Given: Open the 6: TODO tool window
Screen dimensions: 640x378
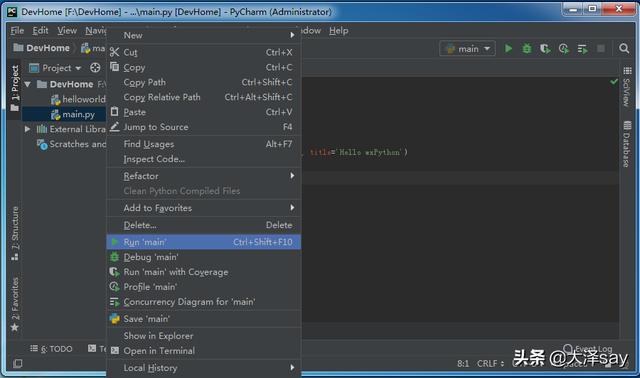Looking at the screenshot, I should point(51,349).
